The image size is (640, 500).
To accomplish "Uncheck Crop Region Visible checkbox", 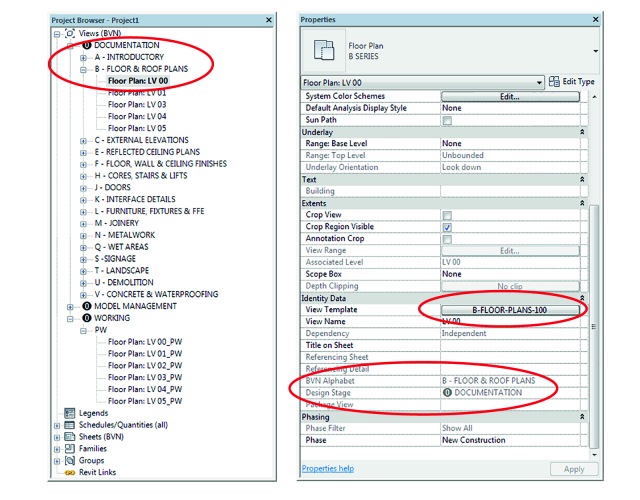I will pyautogui.click(x=447, y=227).
